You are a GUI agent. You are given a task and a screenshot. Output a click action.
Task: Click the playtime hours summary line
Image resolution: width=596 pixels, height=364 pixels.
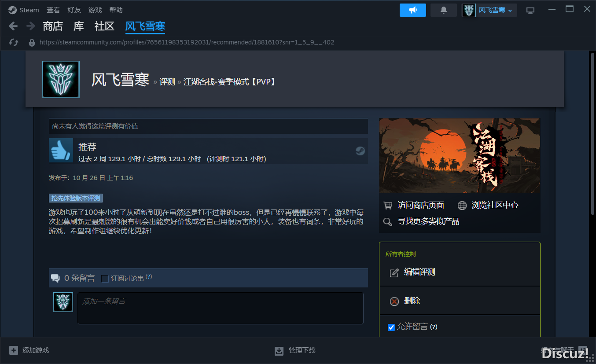[x=172, y=158]
